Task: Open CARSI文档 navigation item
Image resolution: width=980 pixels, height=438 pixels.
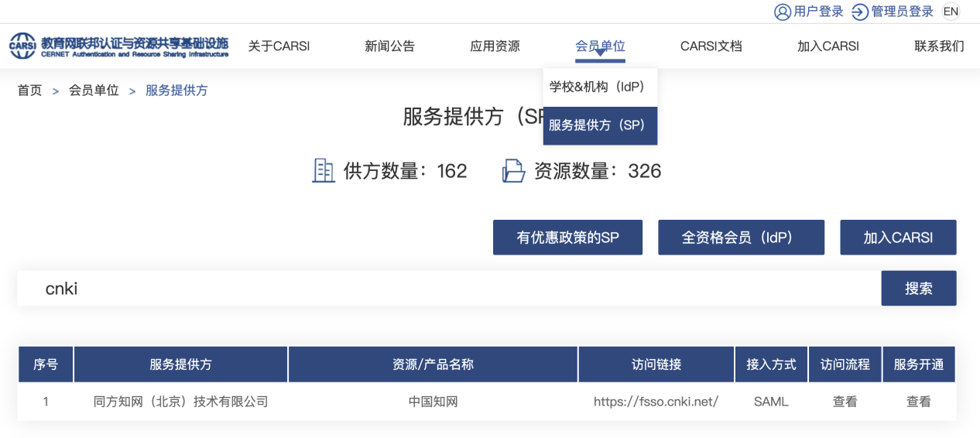Action: [711, 46]
